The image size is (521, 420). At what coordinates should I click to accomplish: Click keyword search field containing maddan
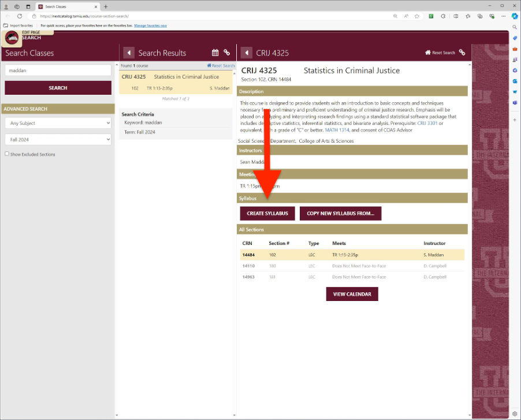coord(58,70)
